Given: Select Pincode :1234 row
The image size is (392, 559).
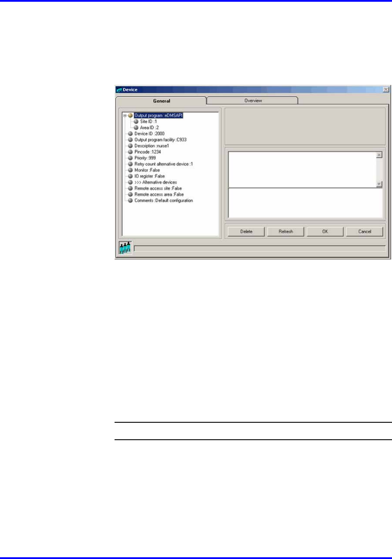Looking at the screenshot, I should click(x=148, y=152).
